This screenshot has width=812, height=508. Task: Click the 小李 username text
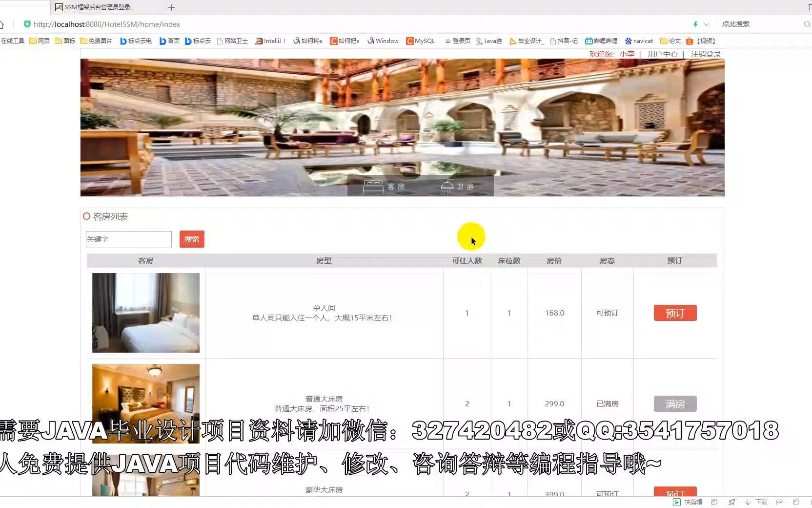click(x=627, y=54)
